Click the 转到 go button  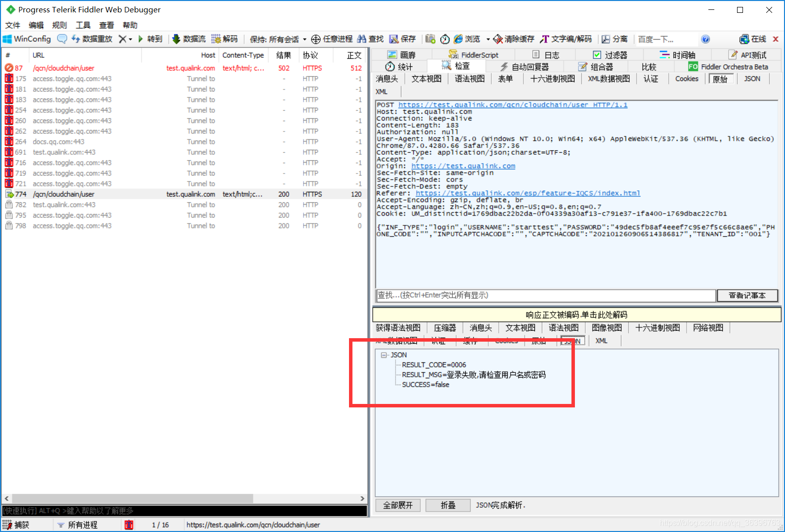[x=150, y=39]
